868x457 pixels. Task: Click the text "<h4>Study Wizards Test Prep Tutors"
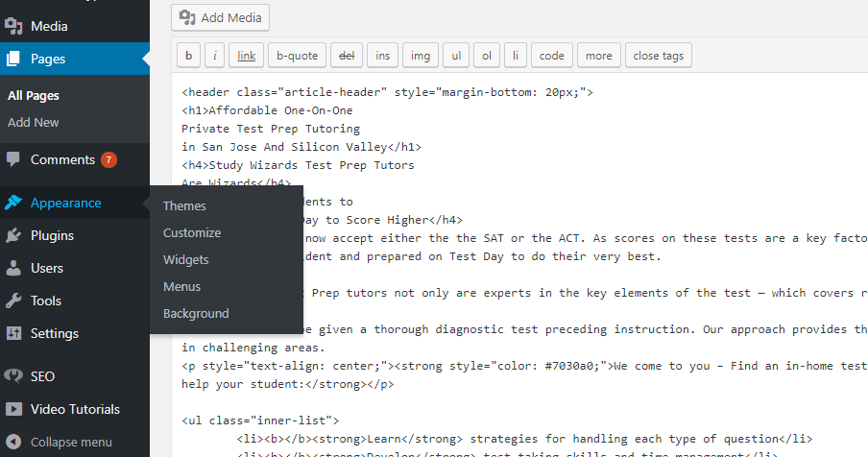coord(298,165)
